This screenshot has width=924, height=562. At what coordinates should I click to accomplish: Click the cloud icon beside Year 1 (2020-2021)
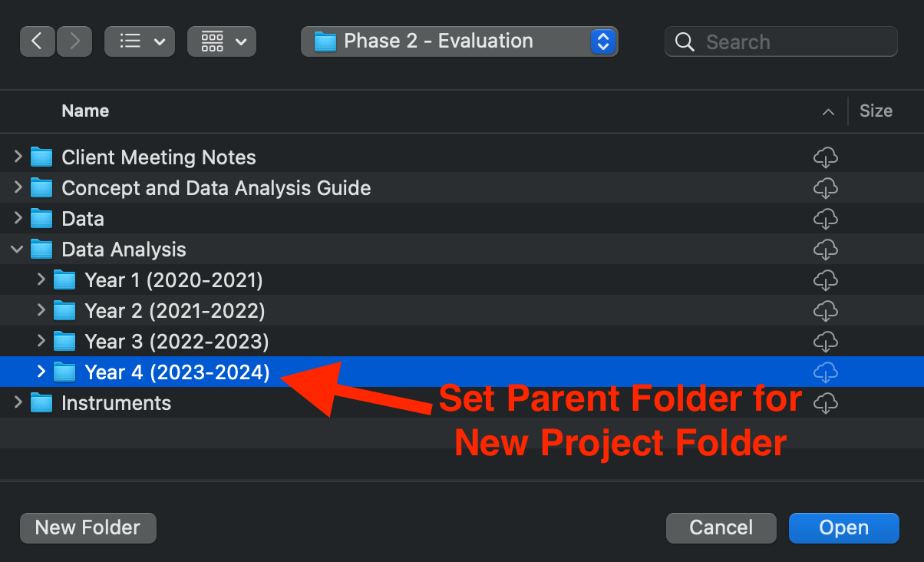pyautogui.click(x=826, y=279)
